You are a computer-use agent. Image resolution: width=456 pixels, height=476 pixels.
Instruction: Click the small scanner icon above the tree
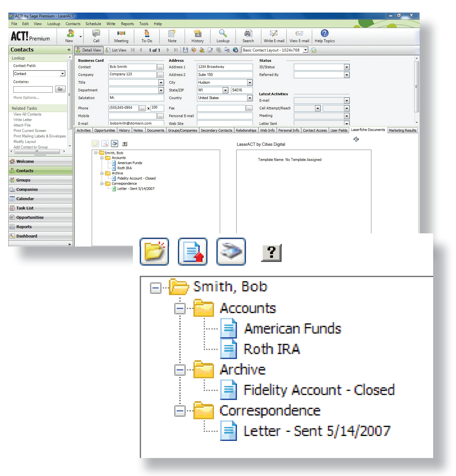point(115,144)
